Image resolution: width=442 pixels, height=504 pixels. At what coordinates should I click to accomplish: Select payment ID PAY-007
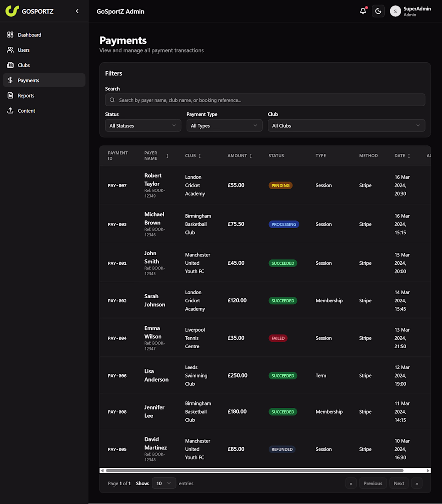(x=117, y=186)
